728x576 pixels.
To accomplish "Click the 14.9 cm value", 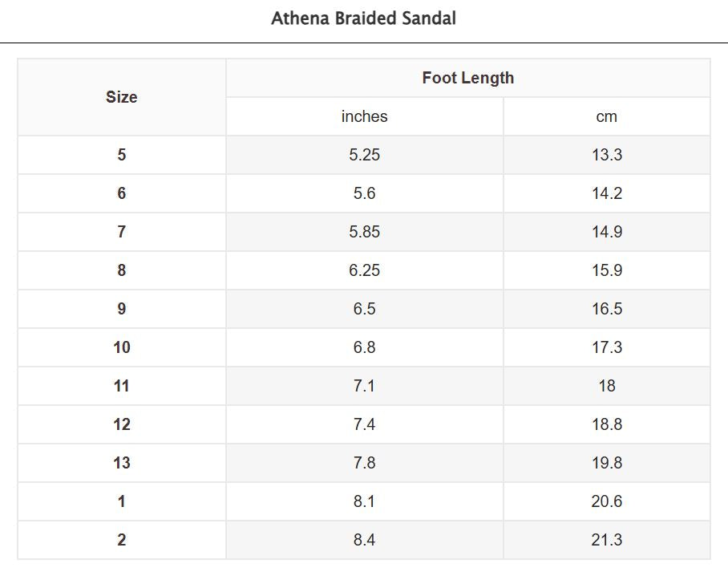I will [606, 232].
